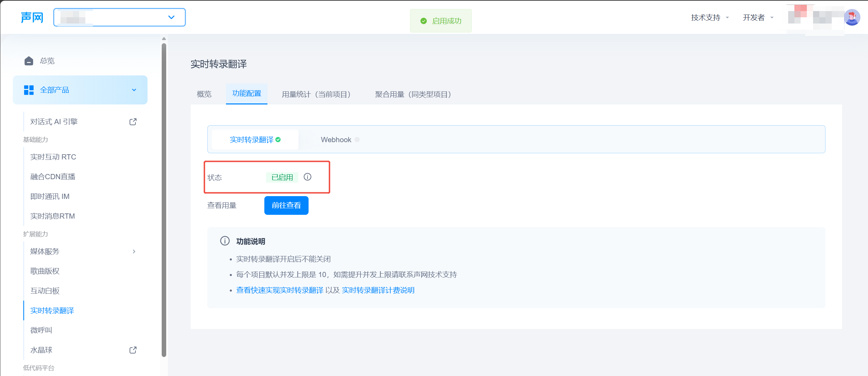Viewport: 868px width, 376px height.
Task: Open the 开发者 dropdown menu
Action: click(758, 18)
